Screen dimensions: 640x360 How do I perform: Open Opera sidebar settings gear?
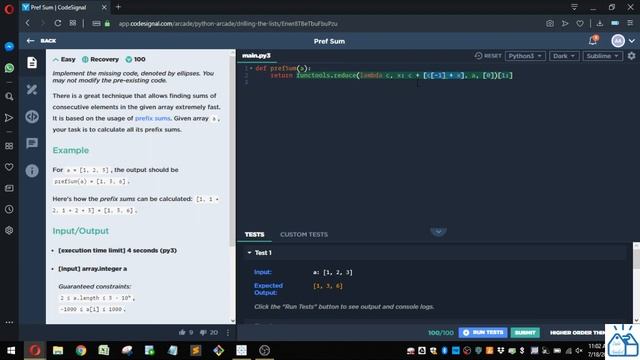(x=9, y=230)
